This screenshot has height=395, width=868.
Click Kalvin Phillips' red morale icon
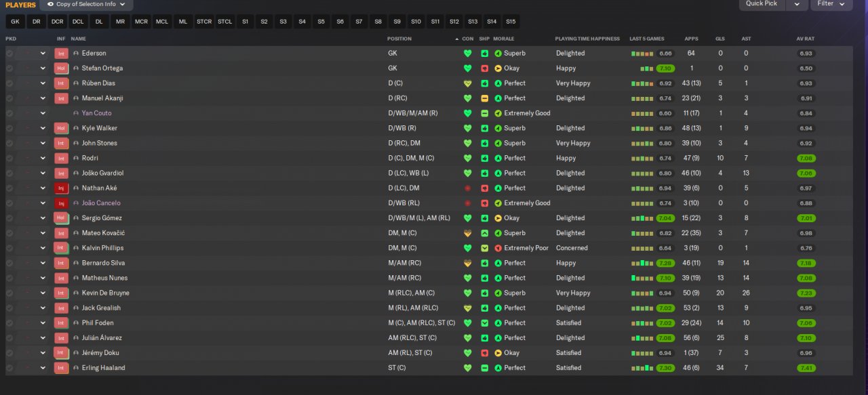[498, 248]
